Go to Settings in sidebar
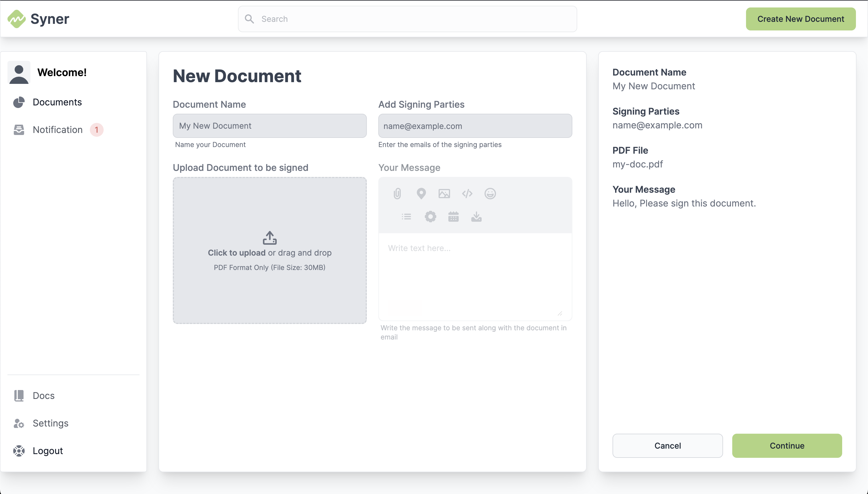 pyautogui.click(x=50, y=423)
